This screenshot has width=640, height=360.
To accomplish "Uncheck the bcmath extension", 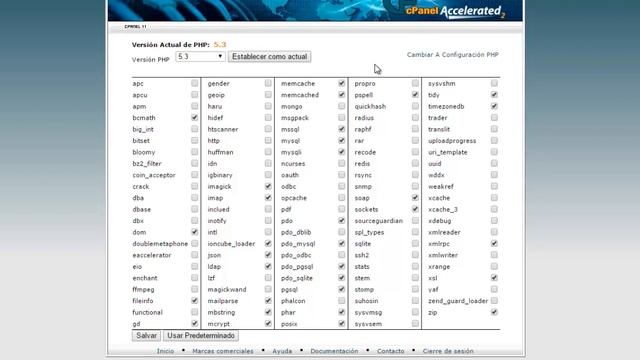I will [195, 118].
